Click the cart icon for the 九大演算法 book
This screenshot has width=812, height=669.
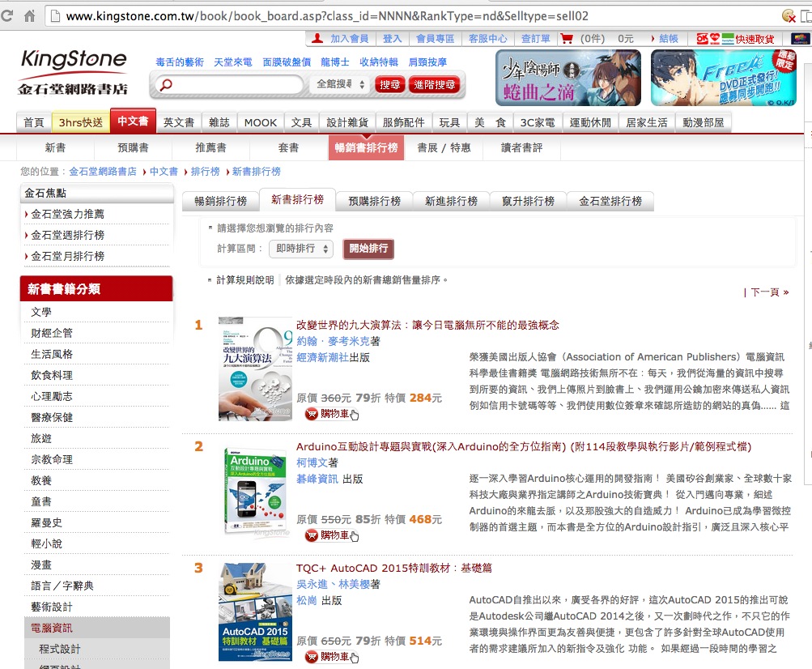311,414
